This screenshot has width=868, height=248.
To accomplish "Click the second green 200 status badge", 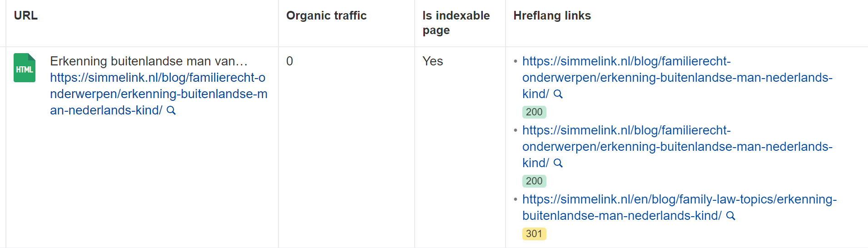I will tap(534, 181).
